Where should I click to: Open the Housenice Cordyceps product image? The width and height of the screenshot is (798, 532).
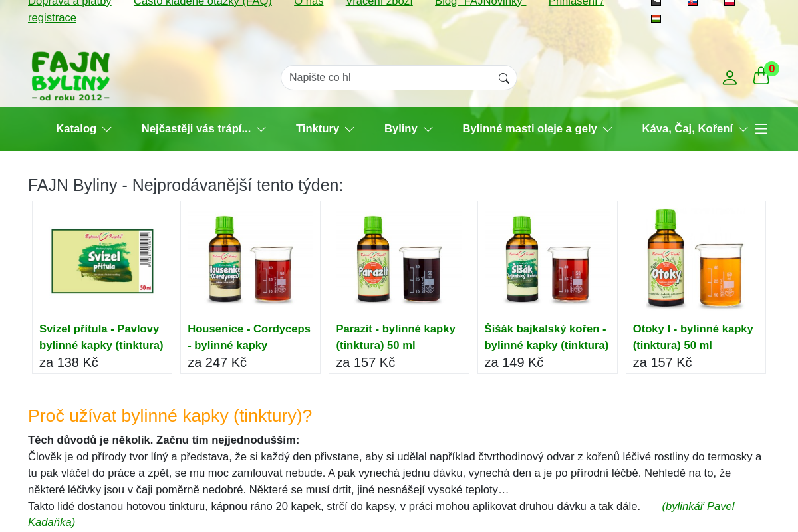251,260
